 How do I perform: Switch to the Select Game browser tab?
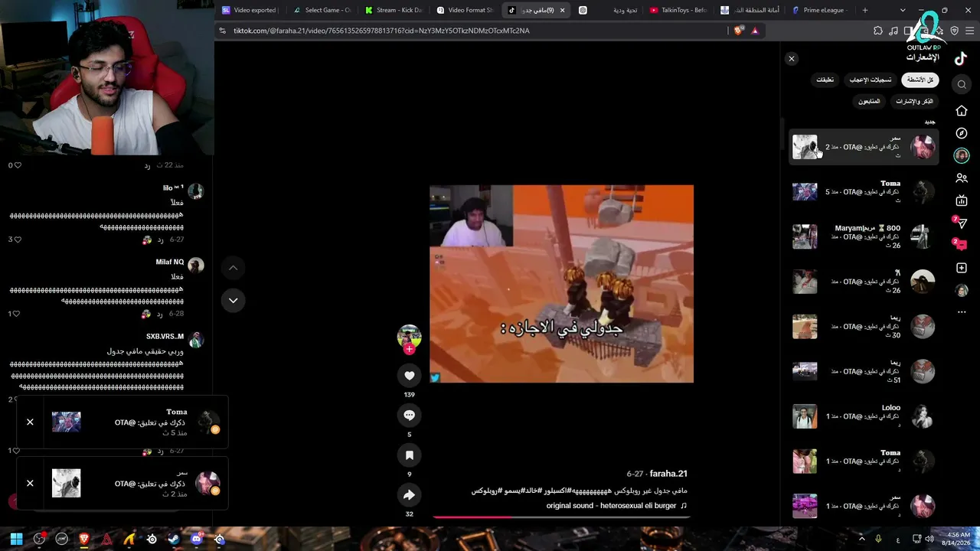click(322, 10)
